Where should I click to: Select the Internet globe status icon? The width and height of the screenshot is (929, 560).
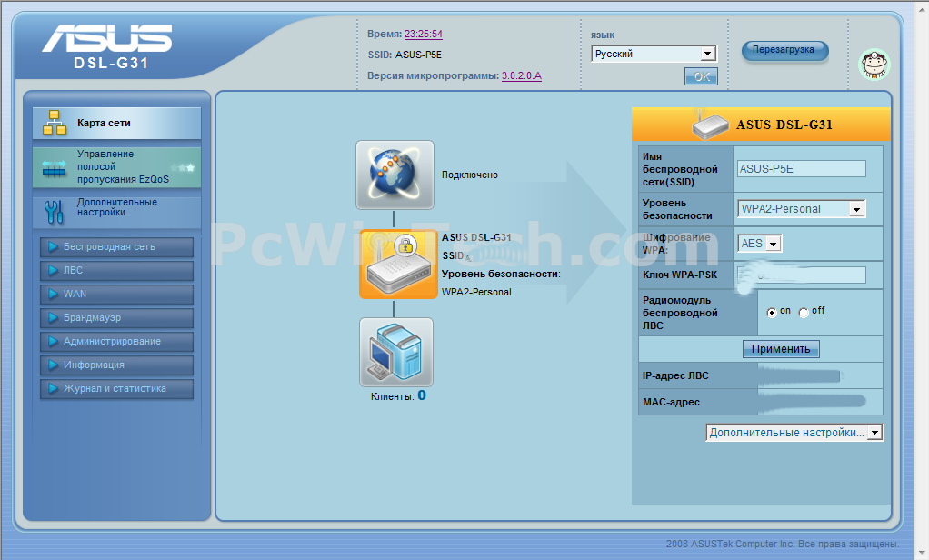[x=395, y=175]
